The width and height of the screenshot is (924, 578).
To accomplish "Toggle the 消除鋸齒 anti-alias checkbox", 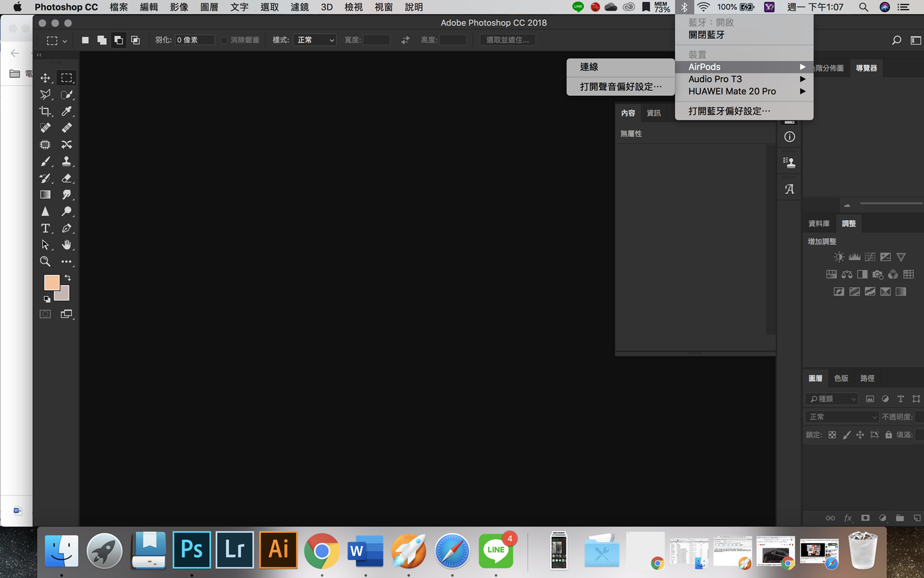I will [225, 40].
